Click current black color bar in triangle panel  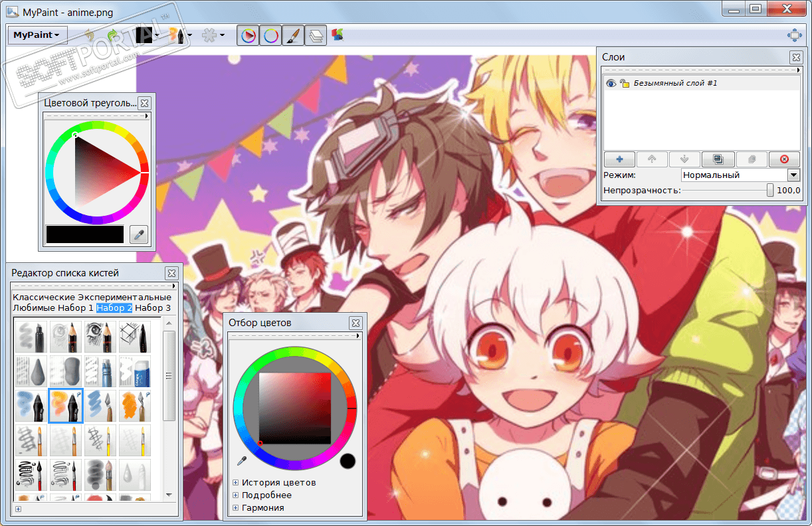point(84,234)
